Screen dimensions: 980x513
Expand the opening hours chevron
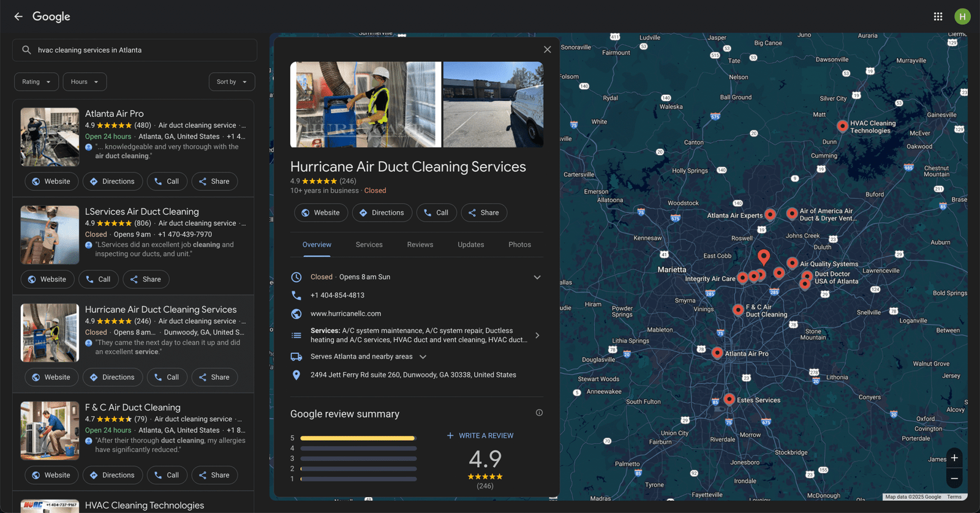pos(537,277)
